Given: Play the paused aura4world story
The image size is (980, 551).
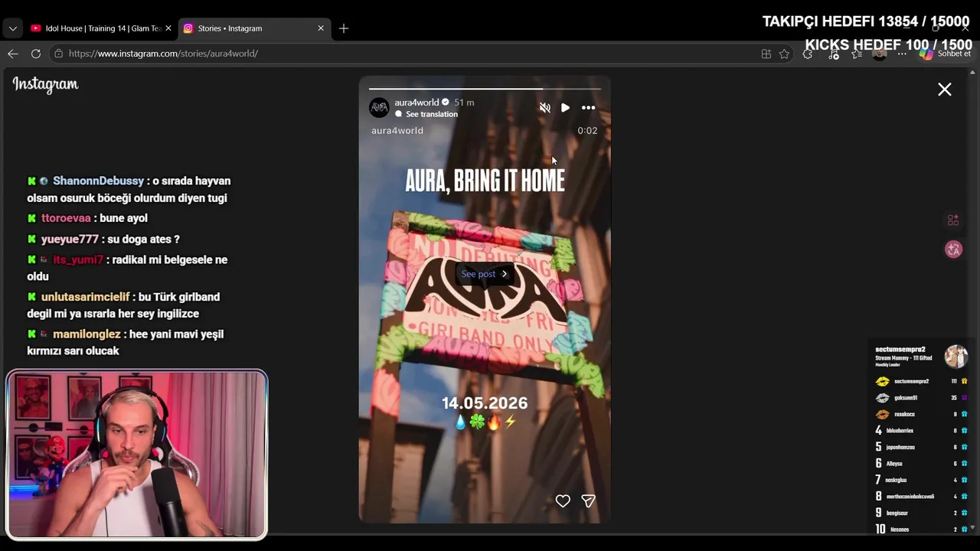Looking at the screenshot, I should coord(565,108).
